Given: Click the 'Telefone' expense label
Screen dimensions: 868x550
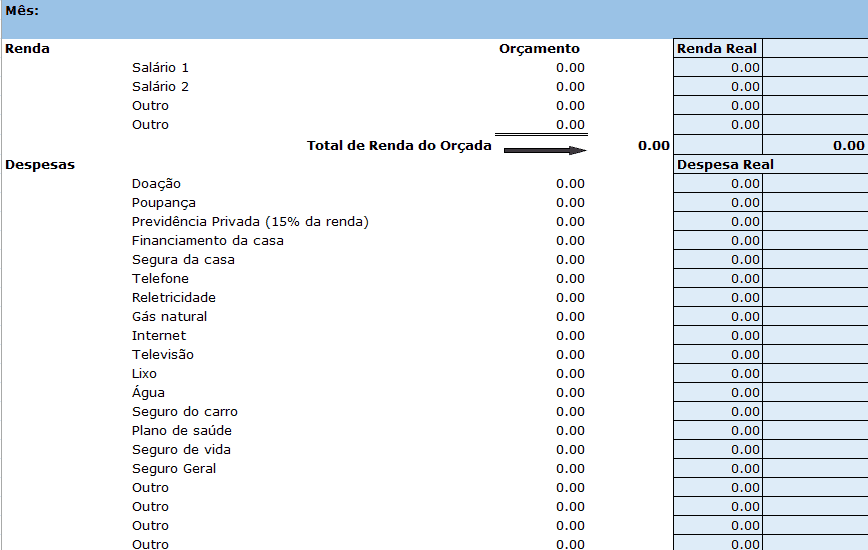Looking at the screenshot, I should [x=160, y=278].
